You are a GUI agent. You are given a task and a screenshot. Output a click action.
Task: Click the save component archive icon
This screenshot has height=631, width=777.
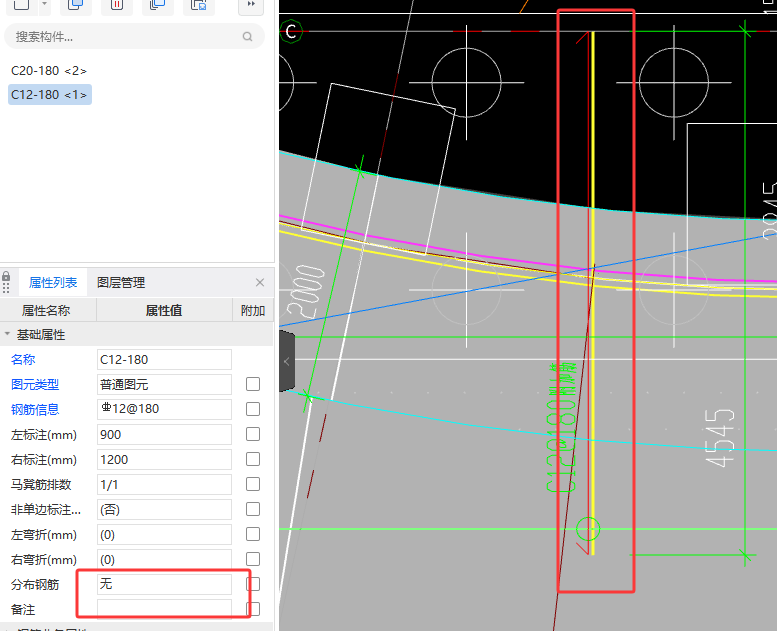click(x=199, y=4)
